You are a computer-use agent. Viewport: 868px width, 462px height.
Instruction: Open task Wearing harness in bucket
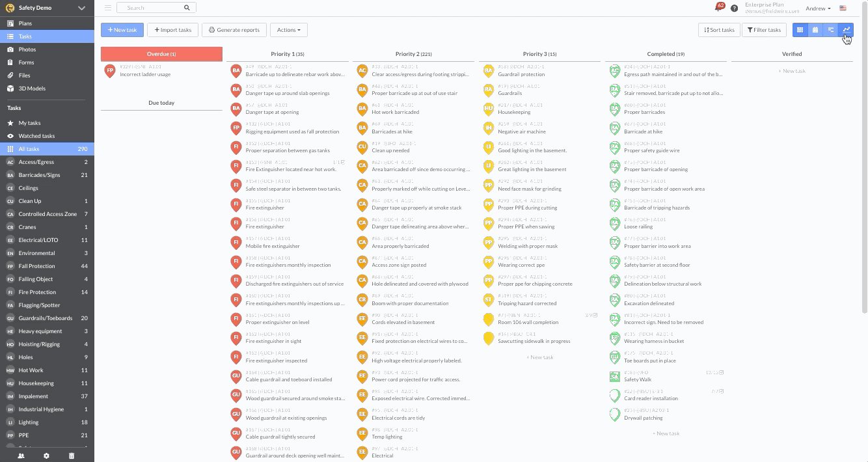click(x=654, y=341)
